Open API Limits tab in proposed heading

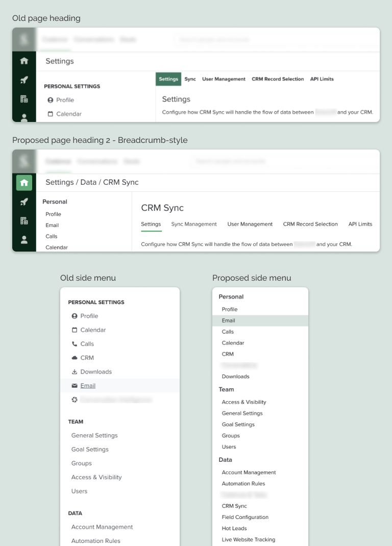point(360,224)
